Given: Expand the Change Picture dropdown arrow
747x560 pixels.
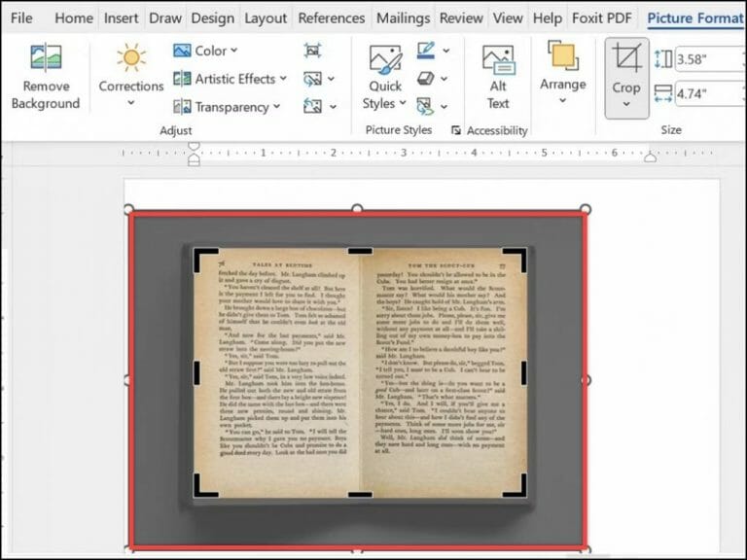Looking at the screenshot, I should pos(331,79).
